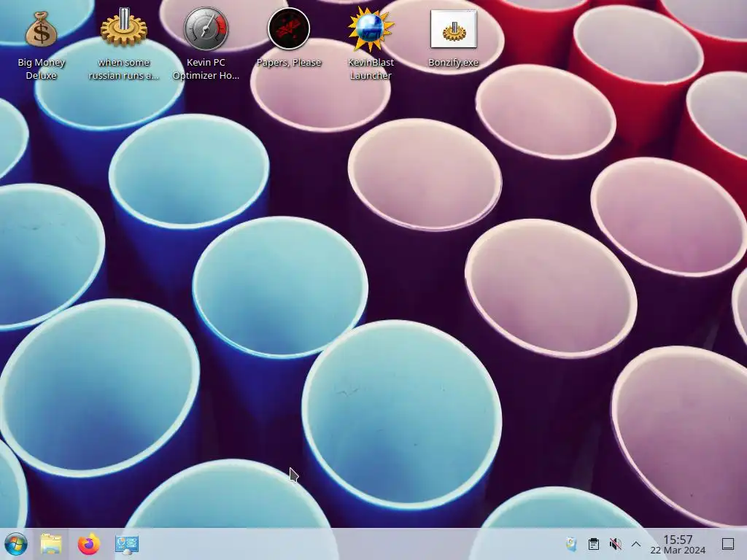The image size is (747, 560).
Task: Open the system settings taskbar icon
Action: [127, 544]
